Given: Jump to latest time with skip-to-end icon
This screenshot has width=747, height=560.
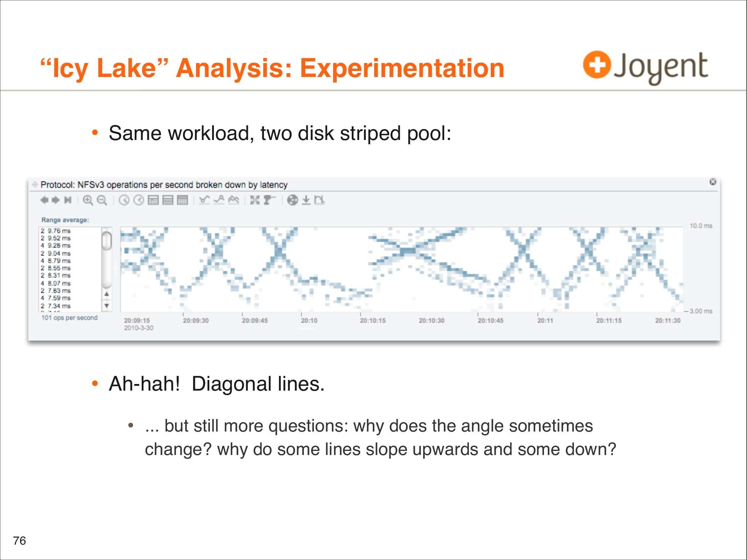Looking at the screenshot, I should click(x=68, y=200).
